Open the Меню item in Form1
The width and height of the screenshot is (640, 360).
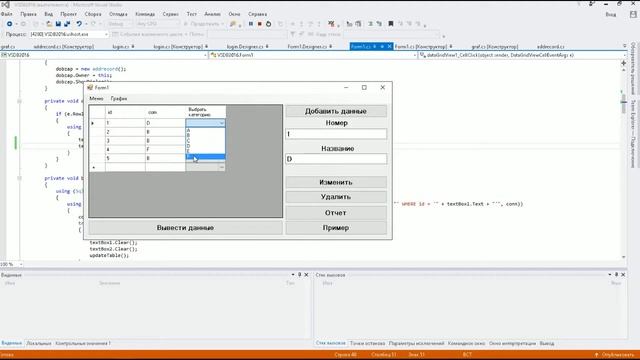(96, 98)
